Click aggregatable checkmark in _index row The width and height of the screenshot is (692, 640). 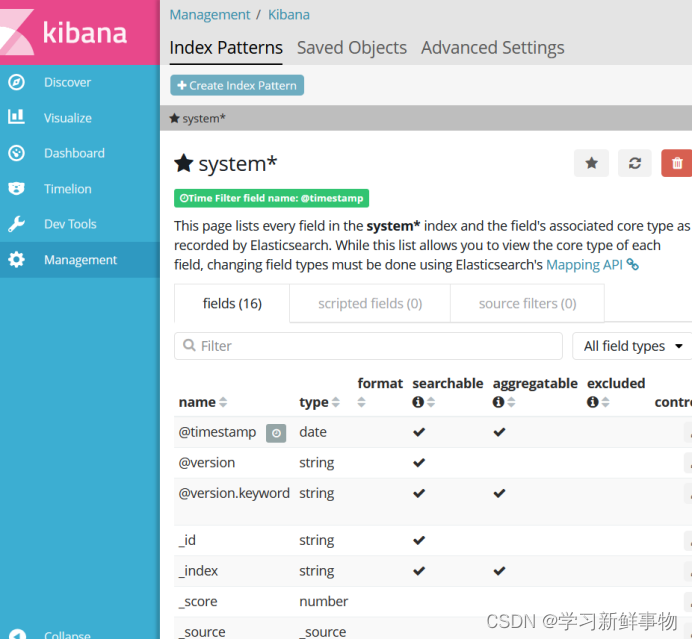click(499, 571)
